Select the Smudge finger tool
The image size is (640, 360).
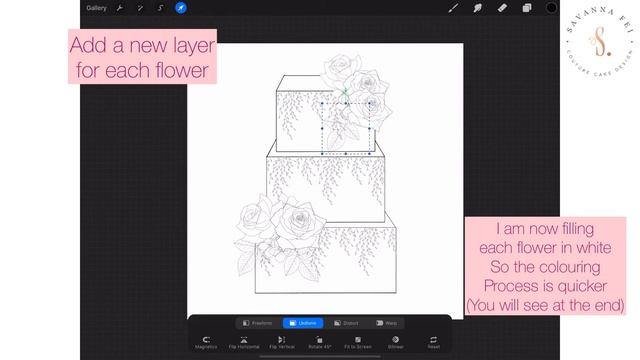[478, 8]
